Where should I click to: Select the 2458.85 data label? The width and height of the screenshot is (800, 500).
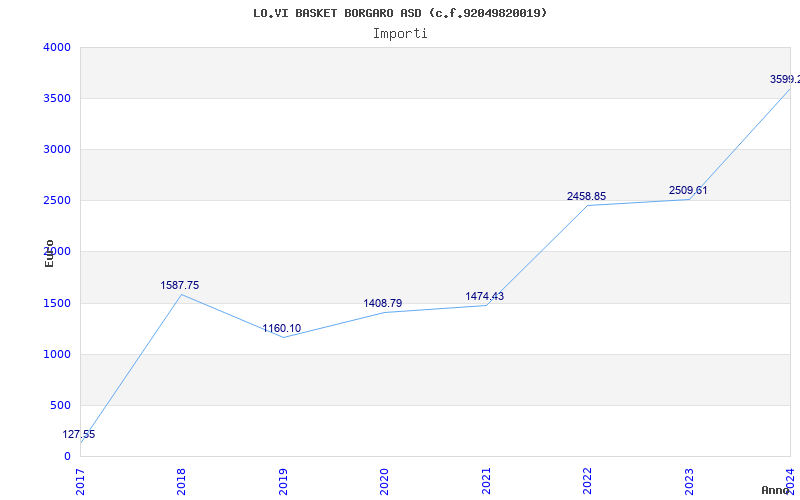click(586, 196)
